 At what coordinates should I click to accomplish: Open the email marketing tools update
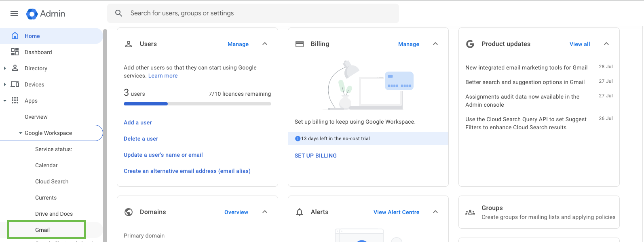tap(526, 67)
